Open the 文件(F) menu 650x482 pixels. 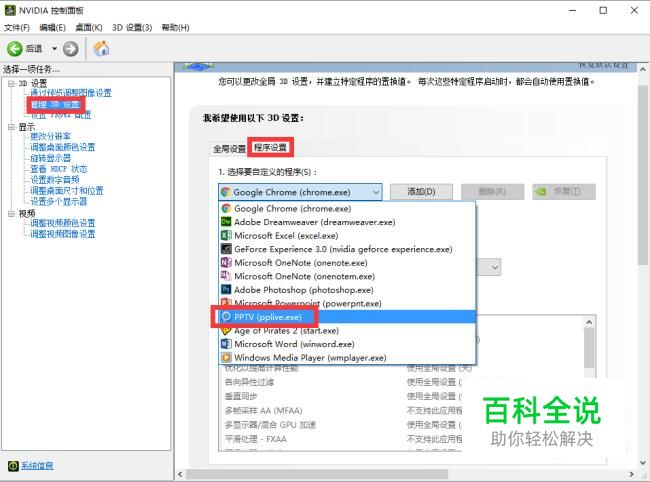17,28
